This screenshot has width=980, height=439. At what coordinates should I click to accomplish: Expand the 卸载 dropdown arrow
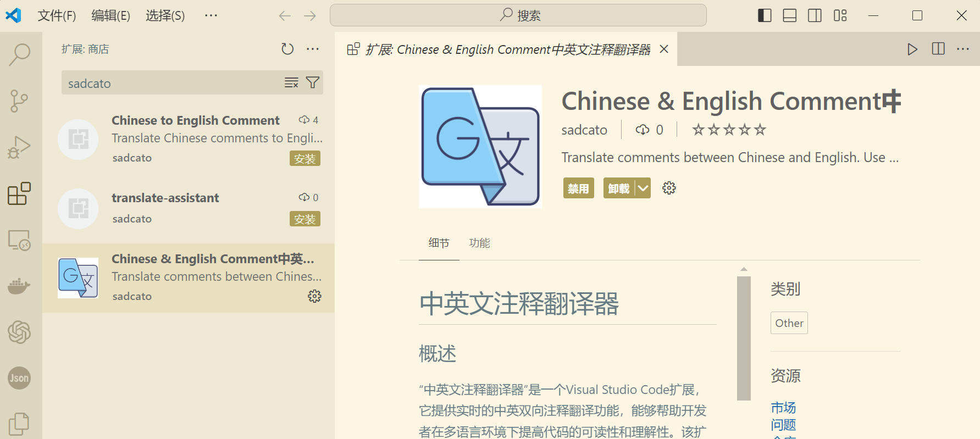(643, 188)
